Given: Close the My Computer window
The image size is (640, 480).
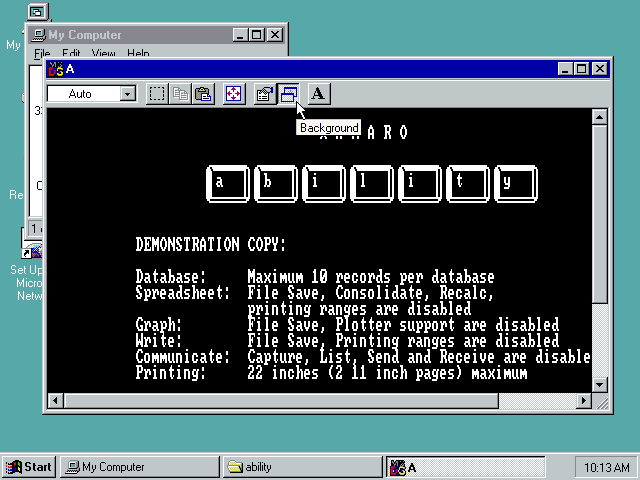Looking at the screenshot, I should pyautogui.click(x=276, y=35).
